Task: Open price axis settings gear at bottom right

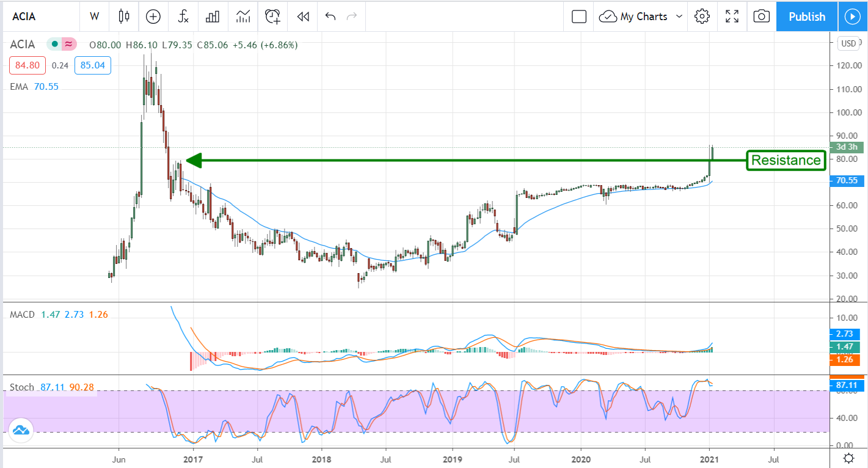Action: click(x=848, y=458)
